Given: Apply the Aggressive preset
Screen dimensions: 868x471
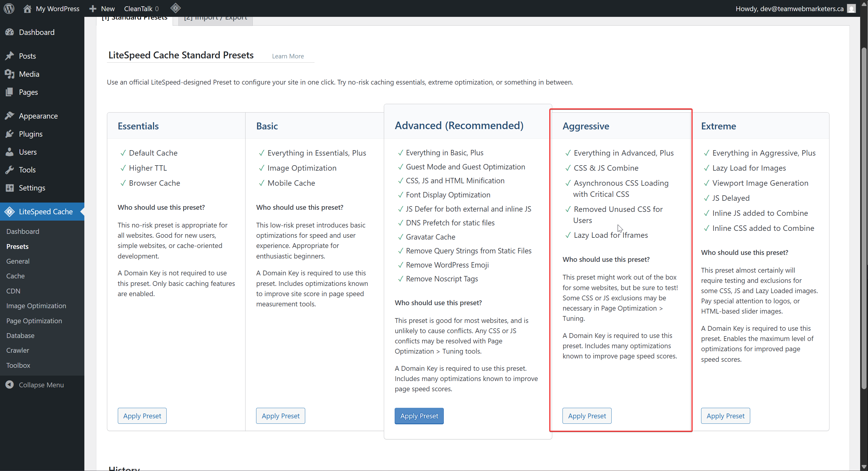Looking at the screenshot, I should click(x=587, y=416).
